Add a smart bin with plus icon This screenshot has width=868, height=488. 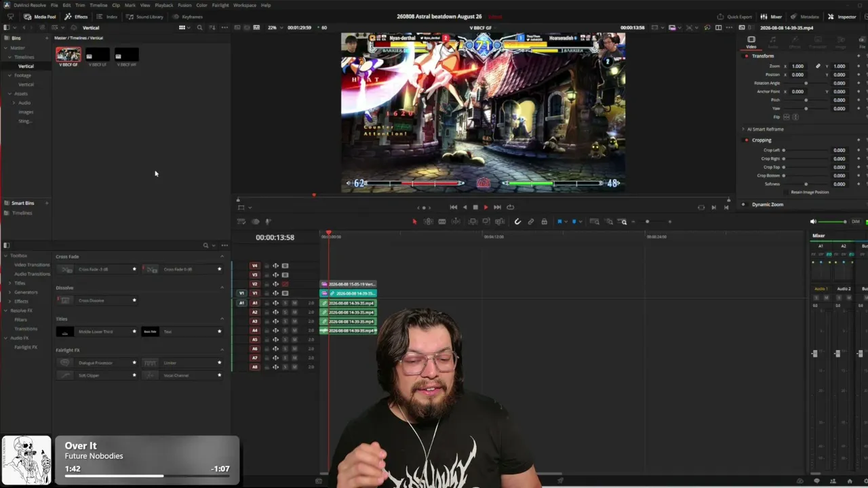(x=47, y=203)
